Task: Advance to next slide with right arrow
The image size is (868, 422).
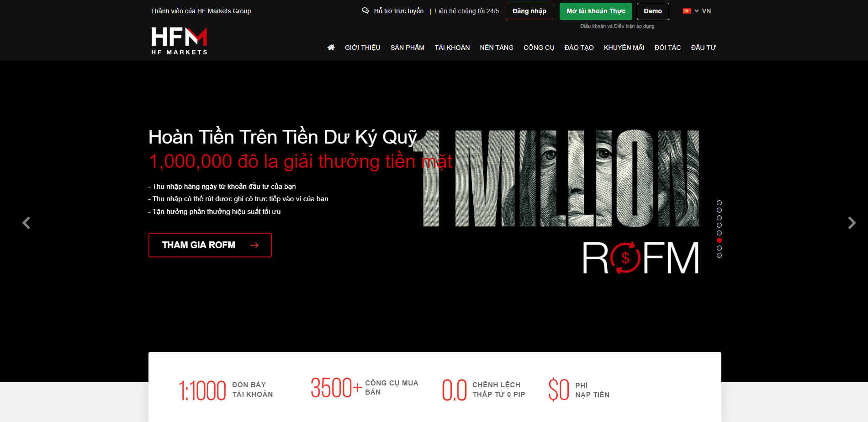Action: pos(852,223)
